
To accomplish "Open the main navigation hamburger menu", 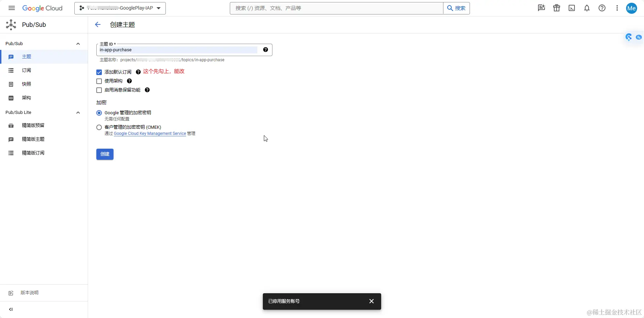I will pyautogui.click(x=11, y=8).
